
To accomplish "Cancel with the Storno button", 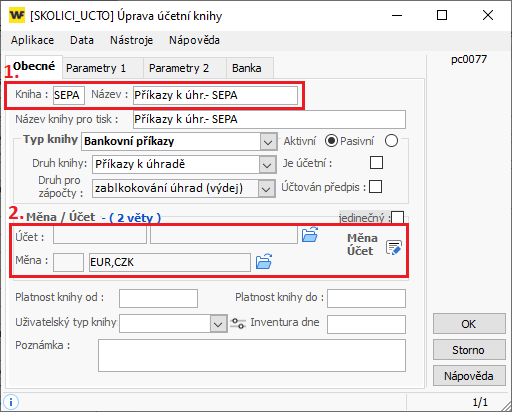I will [469, 350].
